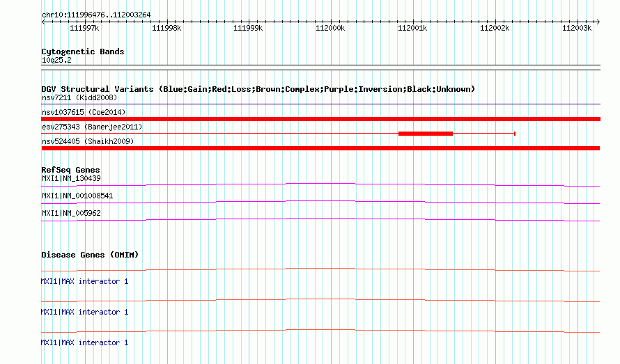Image resolution: width=620 pixels, height=364 pixels.
Task: Click the esv275343 (Banerjee2011) variant label
Action: (x=92, y=127)
